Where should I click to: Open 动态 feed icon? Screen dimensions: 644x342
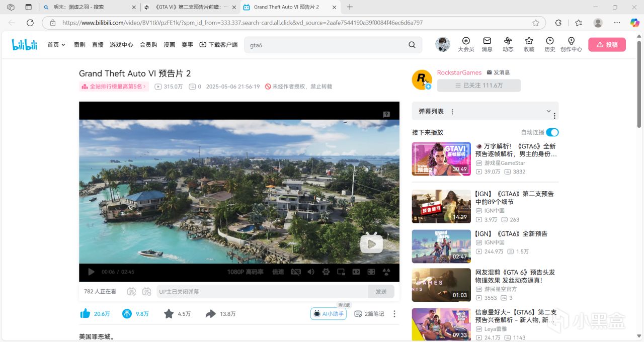[x=508, y=44]
